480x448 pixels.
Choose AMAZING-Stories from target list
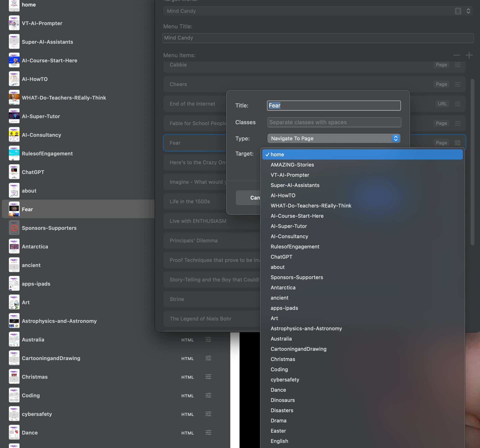292,165
